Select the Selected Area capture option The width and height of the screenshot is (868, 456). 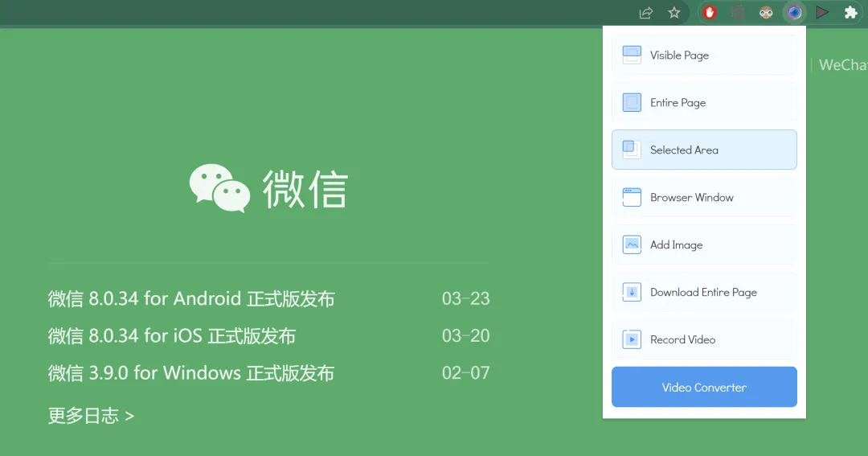pyautogui.click(x=704, y=150)
